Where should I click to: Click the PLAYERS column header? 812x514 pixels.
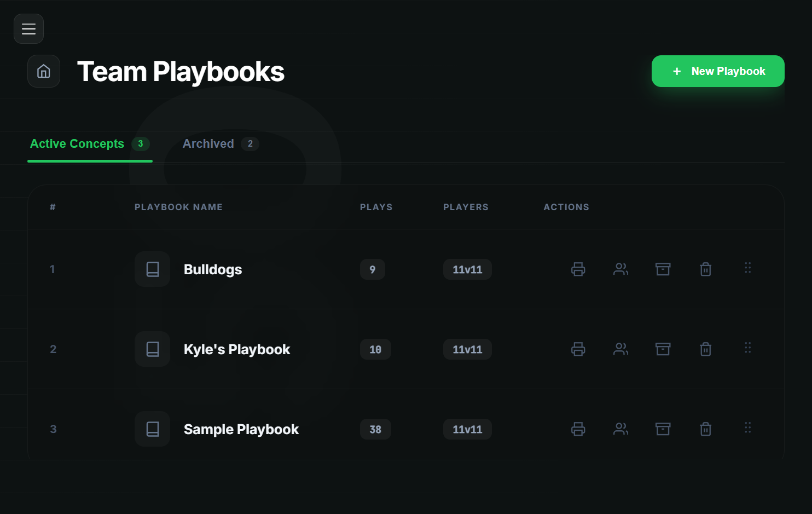tap(466, 207)
